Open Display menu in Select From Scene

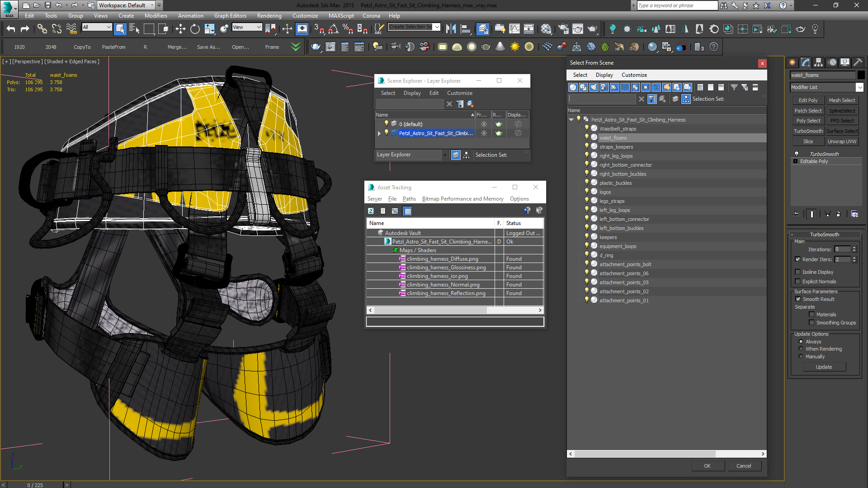coord(604,75)
